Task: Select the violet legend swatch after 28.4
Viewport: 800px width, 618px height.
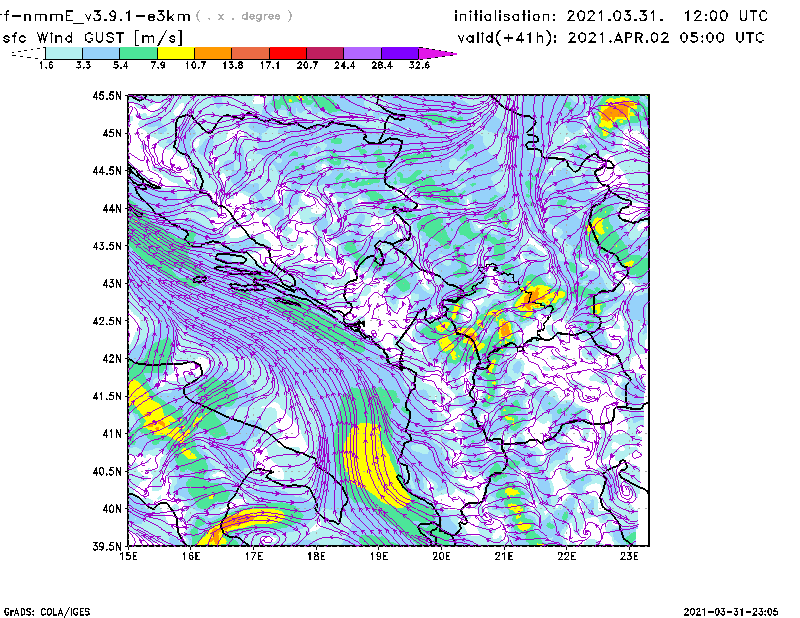Action: tap(400, 53)
